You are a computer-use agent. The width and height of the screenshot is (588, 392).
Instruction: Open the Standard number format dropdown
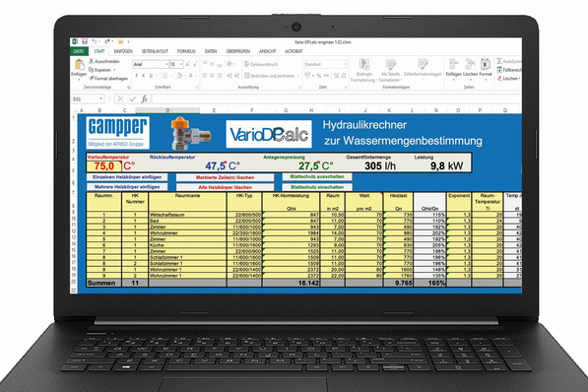pyautogui.click(x=345, y=65)
